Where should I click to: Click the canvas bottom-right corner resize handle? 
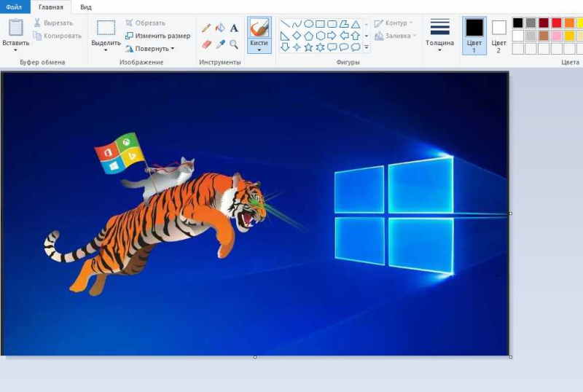click(x=511, y=357)
